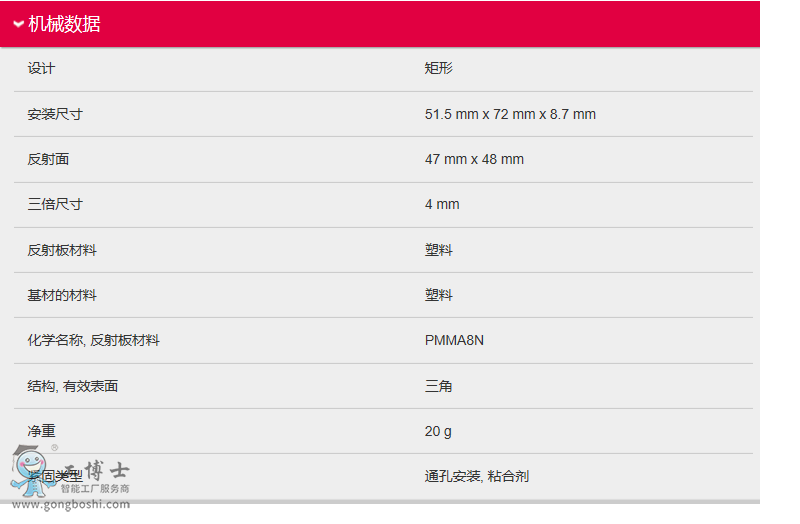Click the 反射板材料 row's 塑料 value

pyautogui.click(x=438, y=250)
